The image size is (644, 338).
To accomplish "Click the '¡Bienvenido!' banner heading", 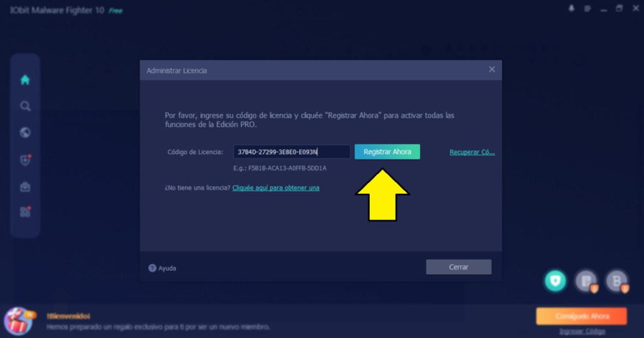I will (x=68, y=316).
